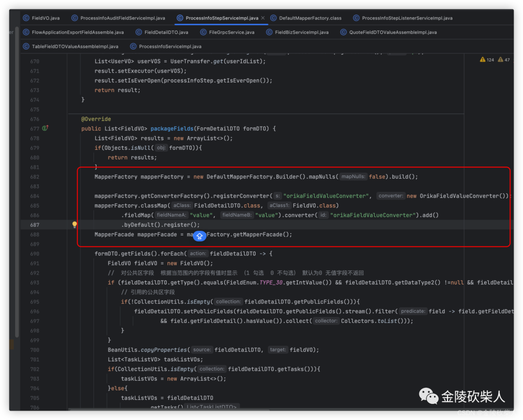Click line number 682 in the gutter
The height and width of the screenshot is (420, 523).
click(35, 177)
